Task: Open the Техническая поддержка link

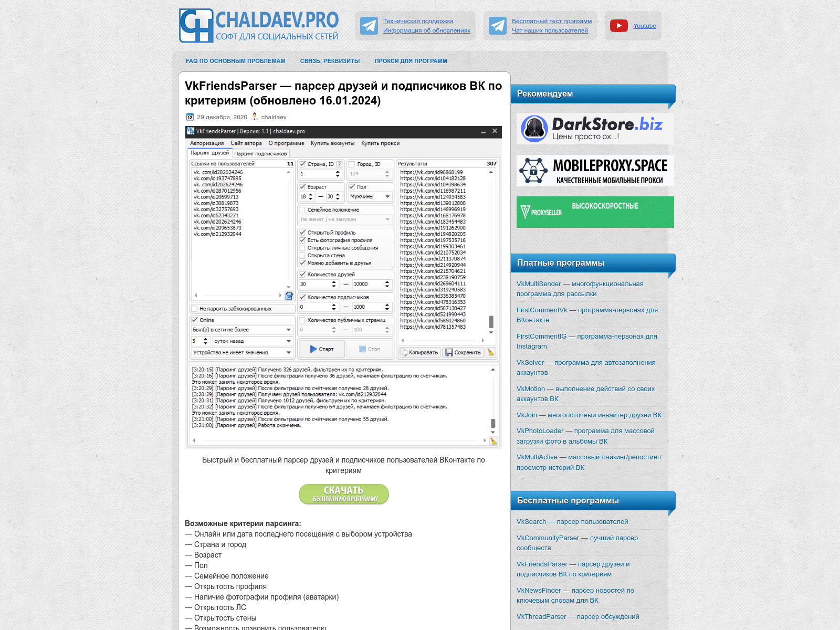Action: click(x=418, y=21)
